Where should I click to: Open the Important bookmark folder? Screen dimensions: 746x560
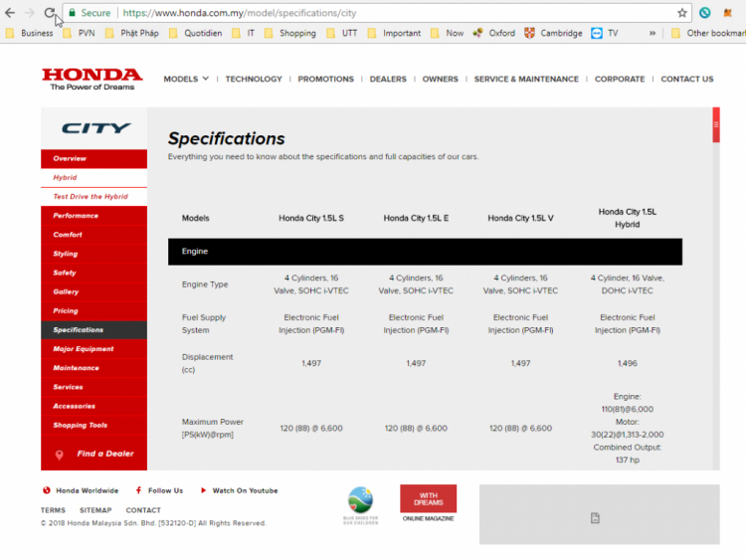coord(395,33)
